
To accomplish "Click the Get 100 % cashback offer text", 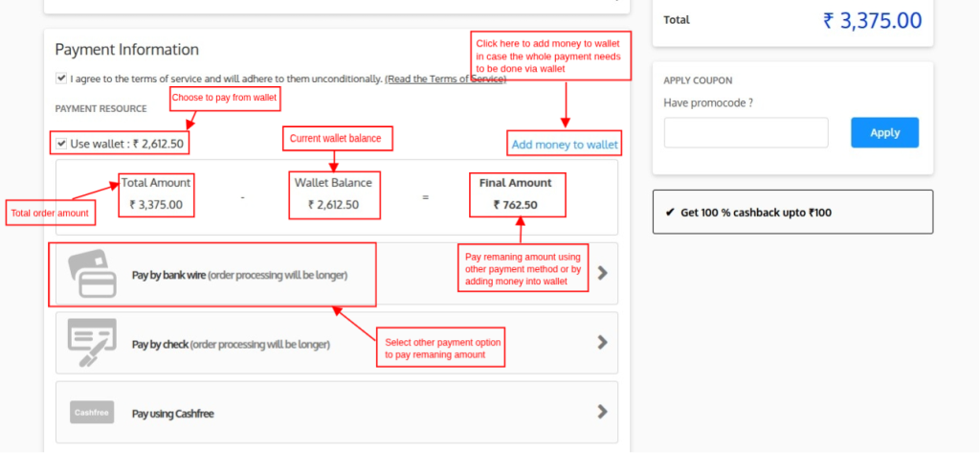I will (755, 213).
